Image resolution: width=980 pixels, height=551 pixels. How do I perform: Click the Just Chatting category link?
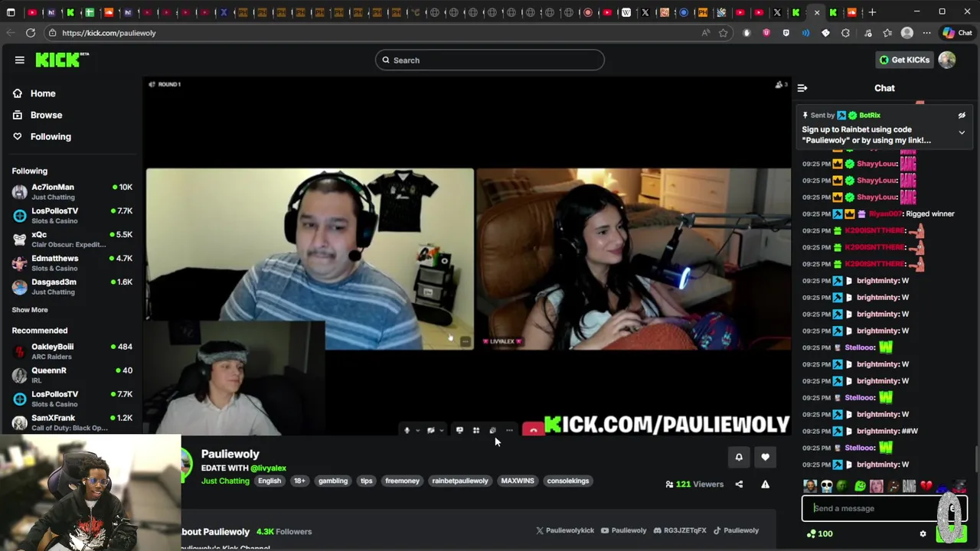225,481
